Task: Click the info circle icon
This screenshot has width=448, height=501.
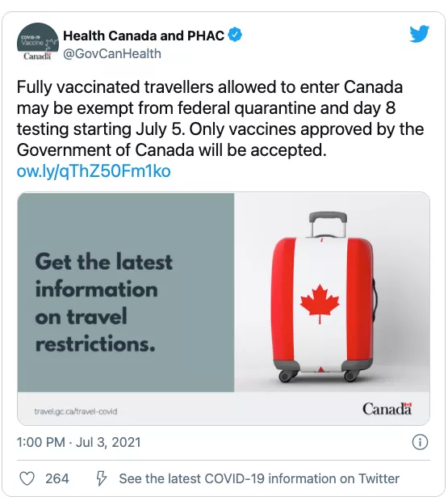Action: (x=420, y=442)
